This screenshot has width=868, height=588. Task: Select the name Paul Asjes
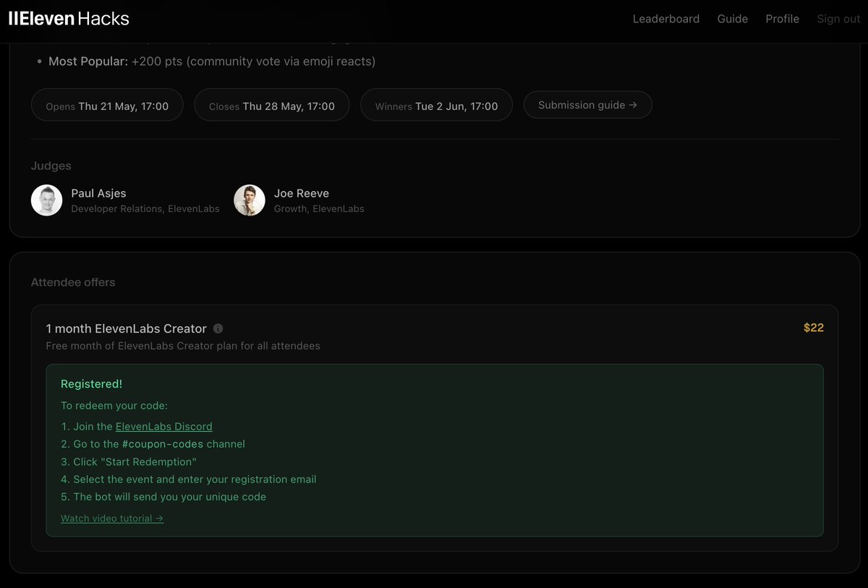(98, 193)
